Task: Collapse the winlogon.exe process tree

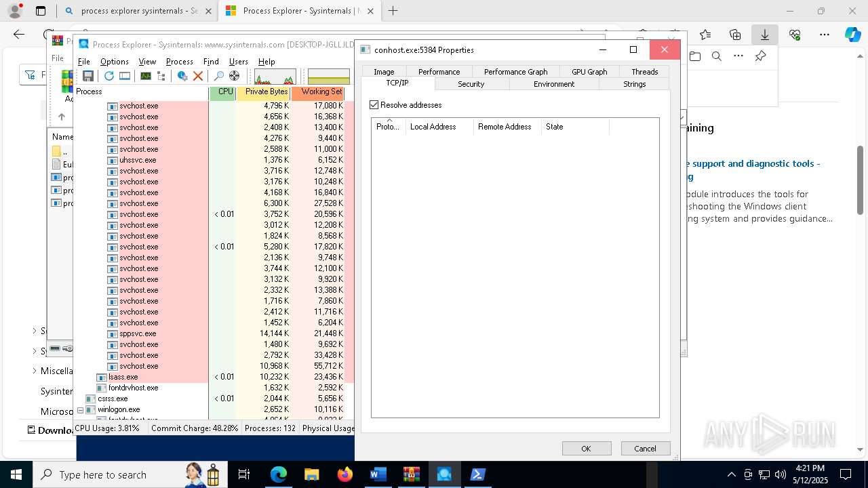Action: coord(81,409)
